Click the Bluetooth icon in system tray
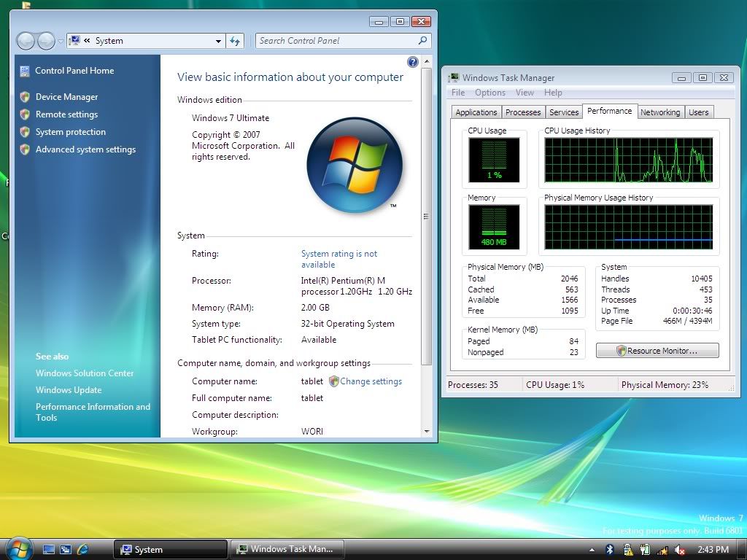Viewport: 747px width, 560px height. click(610, 549)
